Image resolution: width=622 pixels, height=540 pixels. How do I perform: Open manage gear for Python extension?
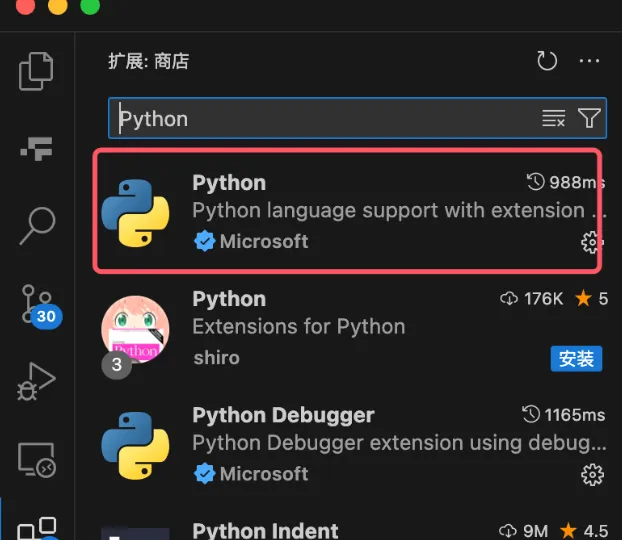tap(592, 242)
